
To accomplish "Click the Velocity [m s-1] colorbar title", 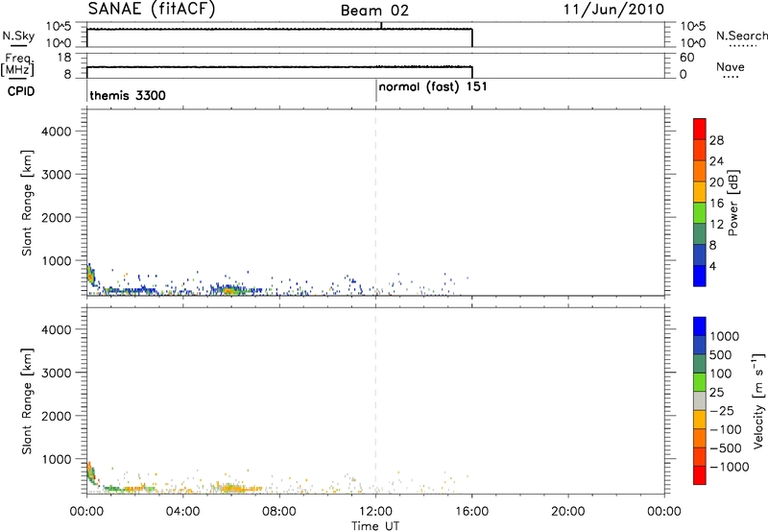I will coord(758,400).
